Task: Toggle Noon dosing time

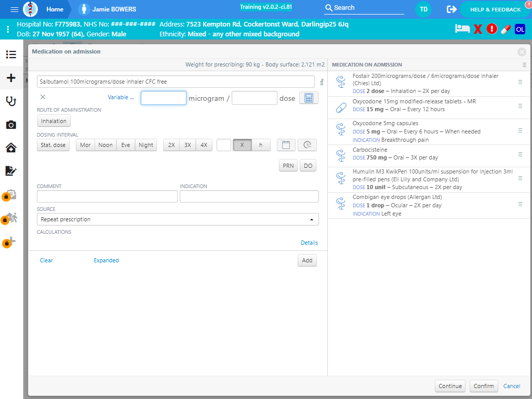Action: pos(105,145)
